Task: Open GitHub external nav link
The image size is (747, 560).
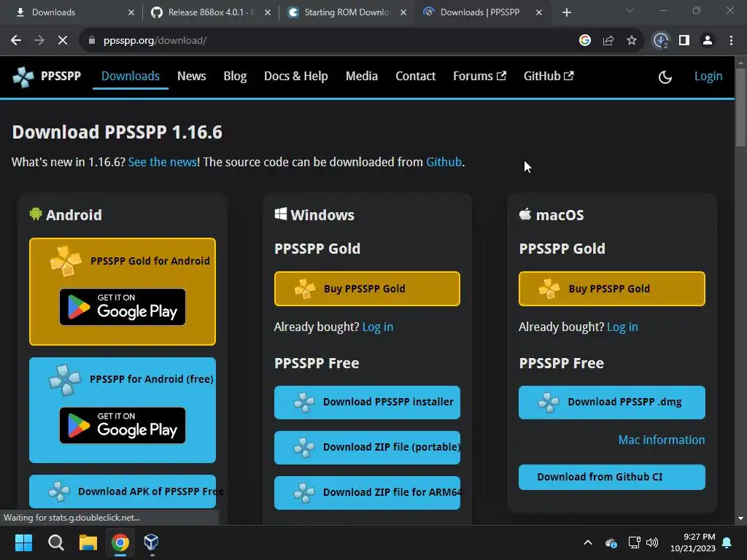Action: pos(549,76)
